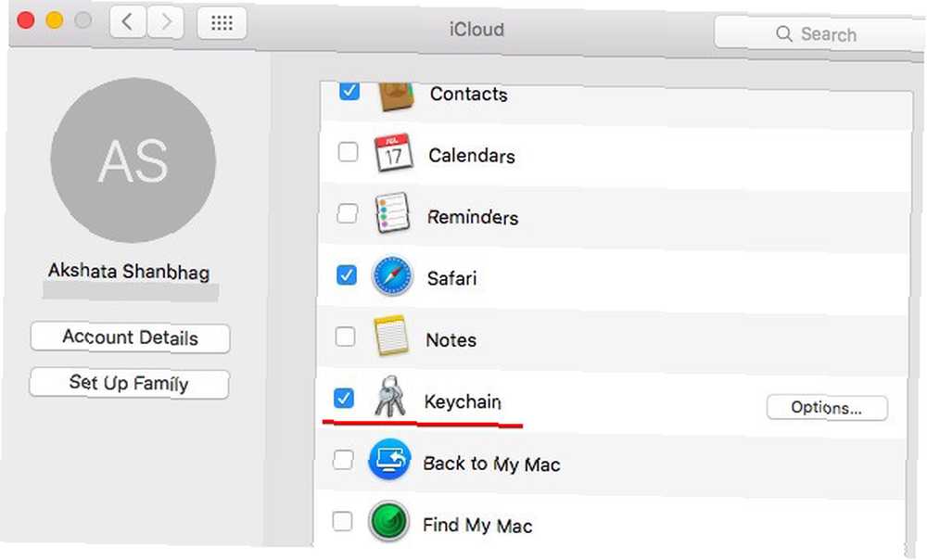This screenshot has width=927, height=560.
Task: Click the Contacts label
Action: point(469,94)
